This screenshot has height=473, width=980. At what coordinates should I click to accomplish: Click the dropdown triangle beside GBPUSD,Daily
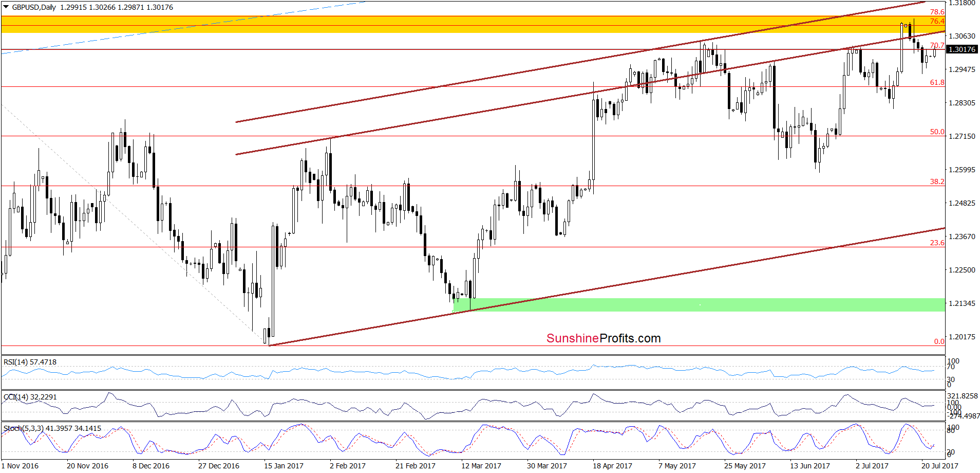point(6,7)
